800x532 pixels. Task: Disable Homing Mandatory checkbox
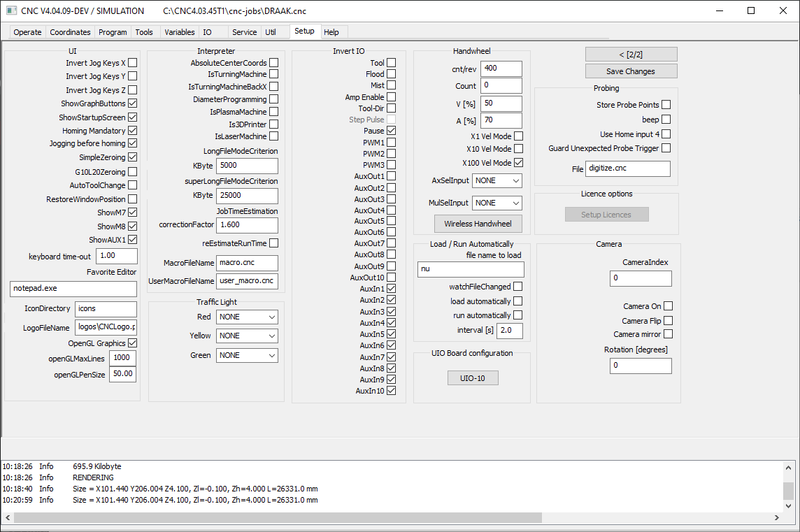click(133, 131)
